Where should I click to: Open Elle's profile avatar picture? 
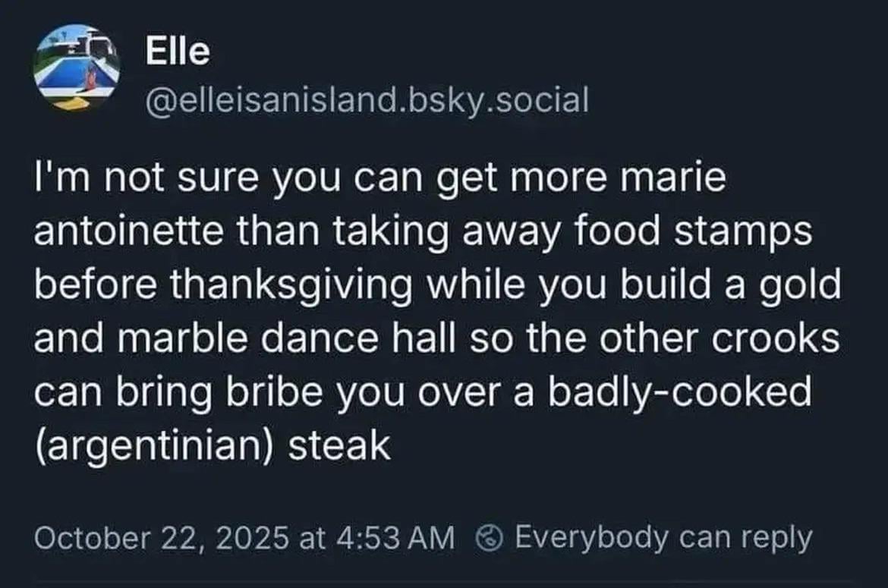tap(77, 67)
